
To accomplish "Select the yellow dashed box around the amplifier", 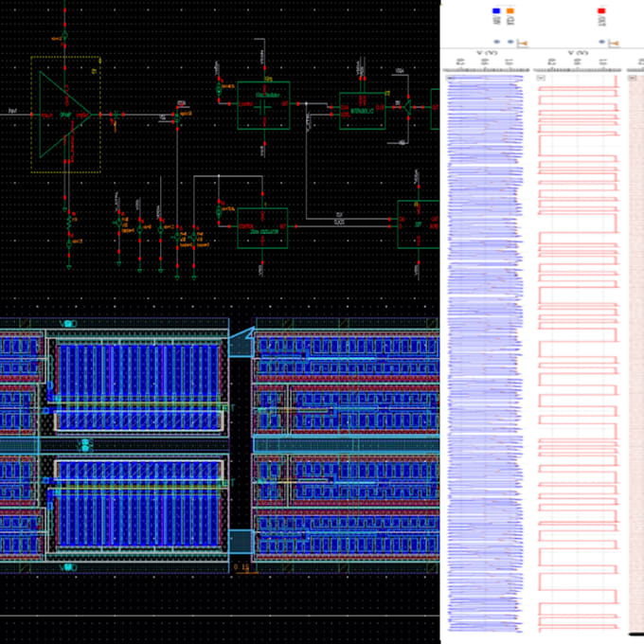I will pos(65,115).
